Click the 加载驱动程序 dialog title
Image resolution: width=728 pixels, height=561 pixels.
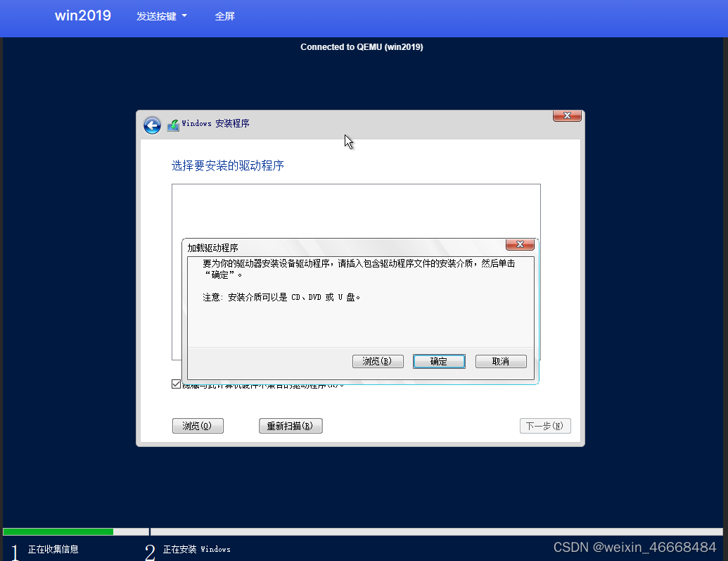[x=212, y=248]
